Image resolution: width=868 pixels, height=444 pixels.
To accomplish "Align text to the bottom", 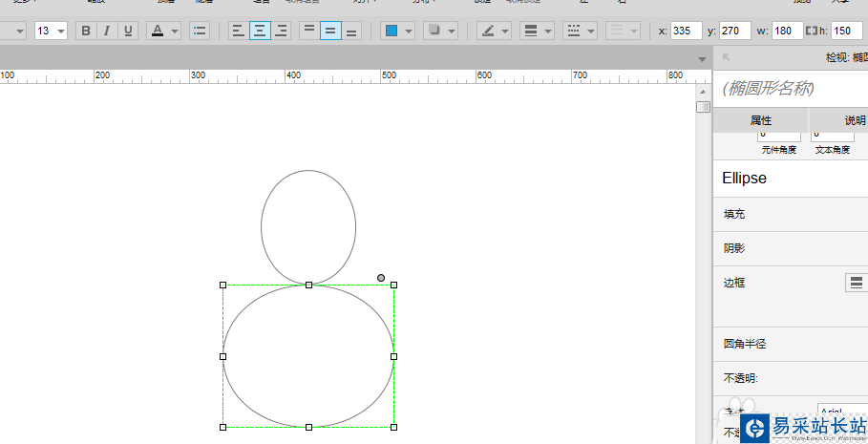I will 351,31.
